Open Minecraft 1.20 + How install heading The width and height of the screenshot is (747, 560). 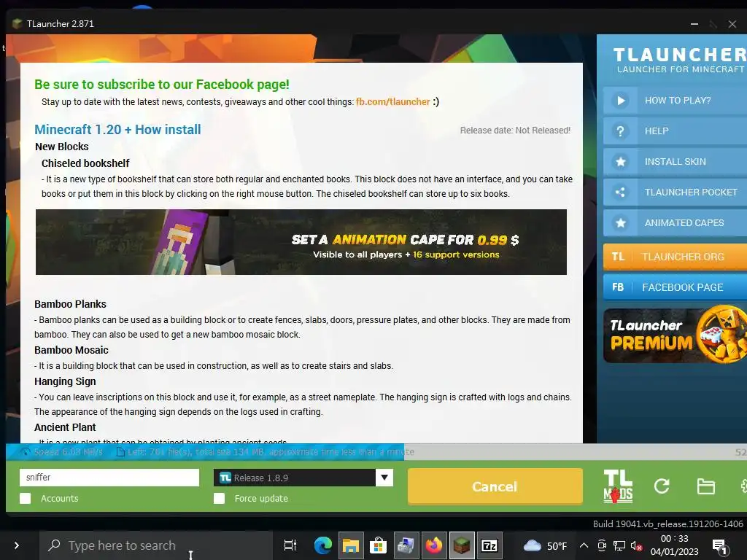(117, 130)
